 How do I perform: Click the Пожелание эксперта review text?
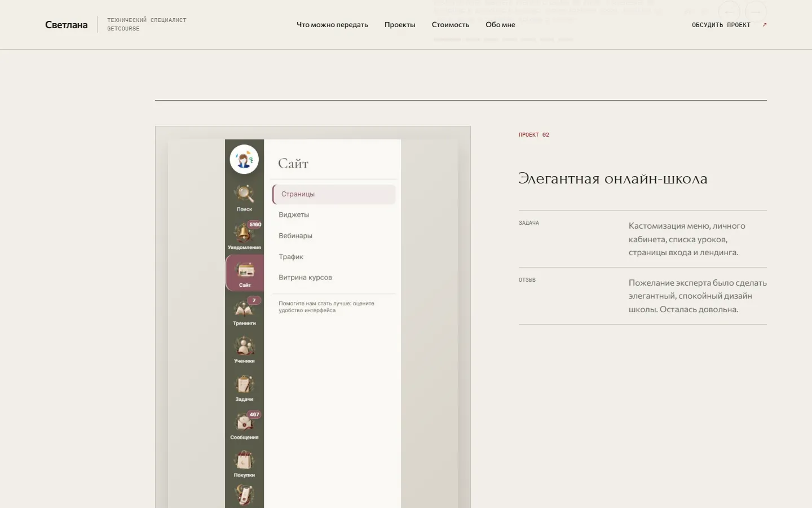[698, 296]
